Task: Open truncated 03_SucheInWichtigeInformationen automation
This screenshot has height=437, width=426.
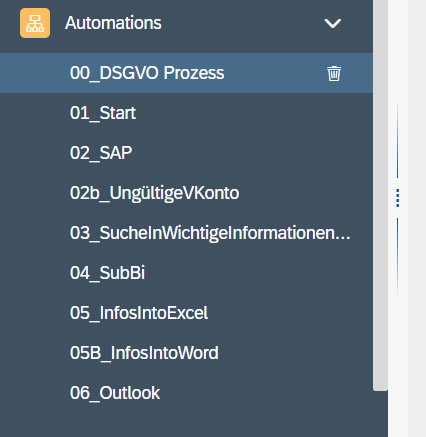Action: point(186,233)
